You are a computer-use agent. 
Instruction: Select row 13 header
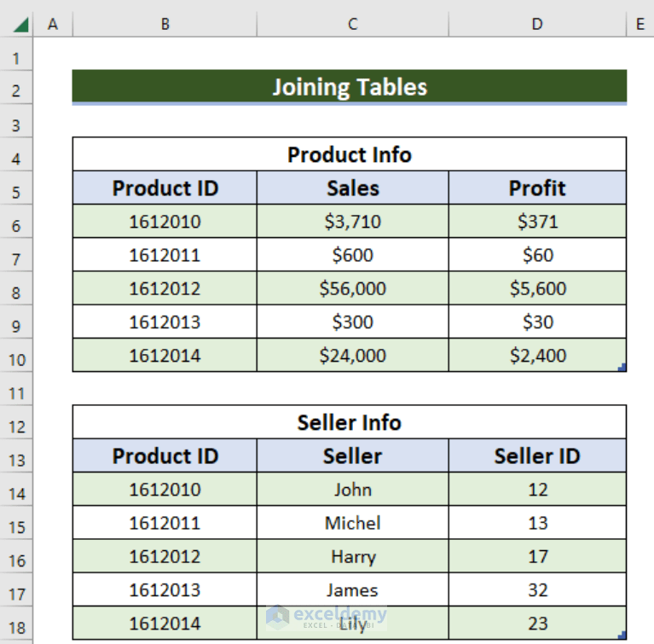[x=17, y=460]
